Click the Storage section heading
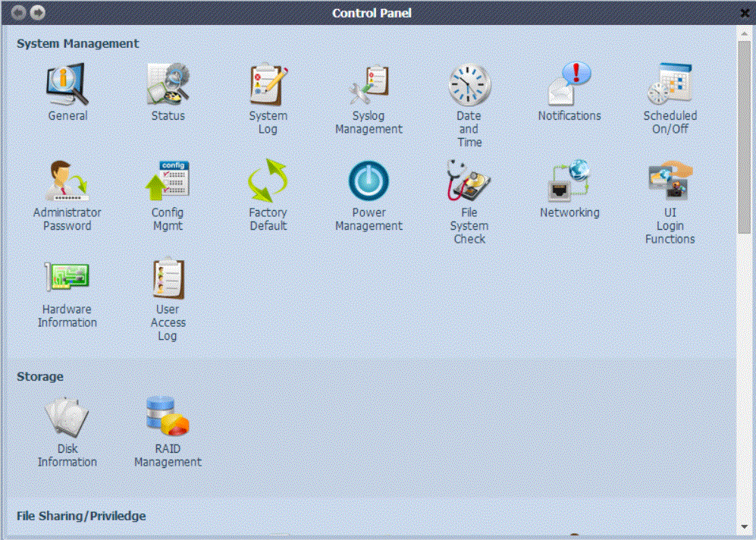The width and height of the screenshot is (756, 540). pyautogui.click(x=40, y=376)
